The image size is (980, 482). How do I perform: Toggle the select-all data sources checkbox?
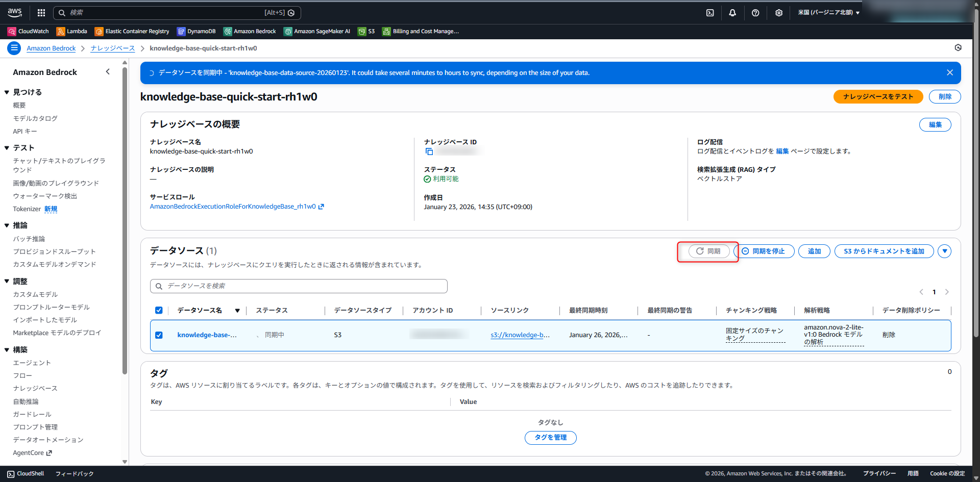[159, 310]
